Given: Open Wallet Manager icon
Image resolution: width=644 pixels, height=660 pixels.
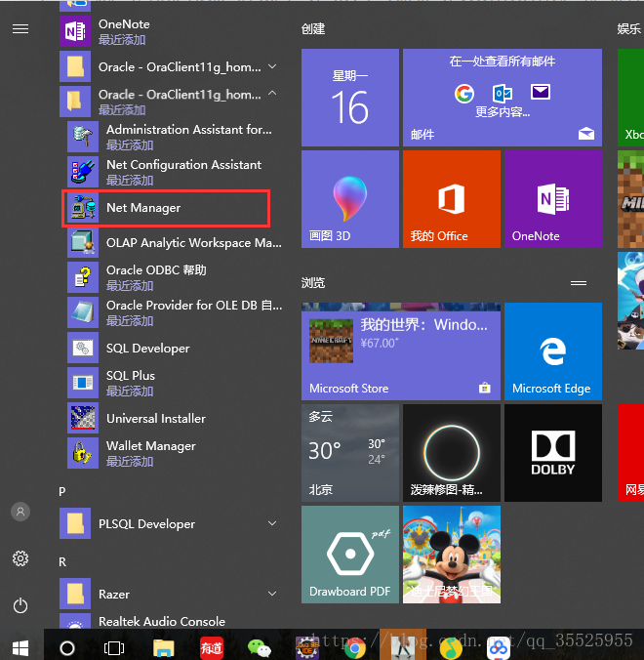Looking at the screenshot, I should tap(83, 453).
